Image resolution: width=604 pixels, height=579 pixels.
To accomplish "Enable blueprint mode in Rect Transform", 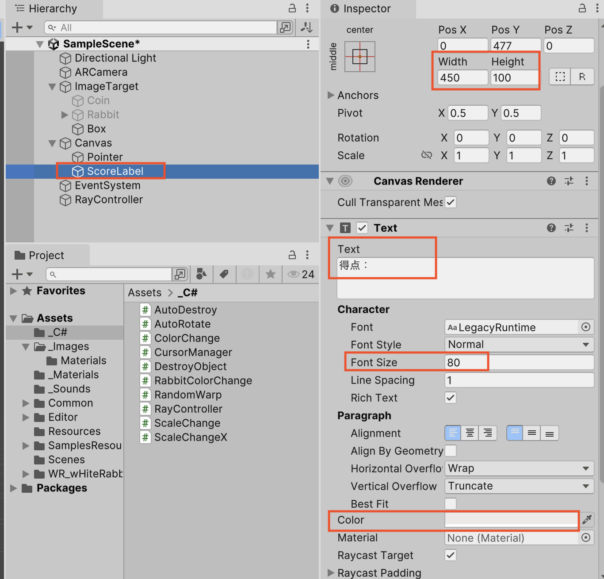I will point(560,77).
